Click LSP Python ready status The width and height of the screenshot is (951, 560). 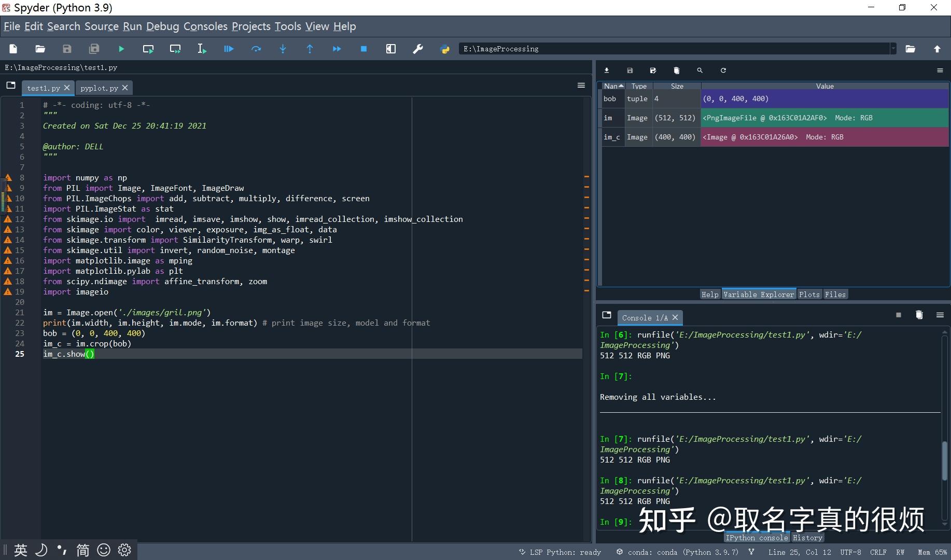click(x=560, y=552)
